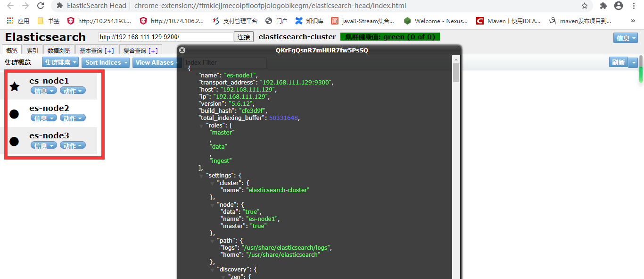Click the 连接 connect button
Image resolution: width=644 pixels, height=279 pixels.
click(244, 37)
